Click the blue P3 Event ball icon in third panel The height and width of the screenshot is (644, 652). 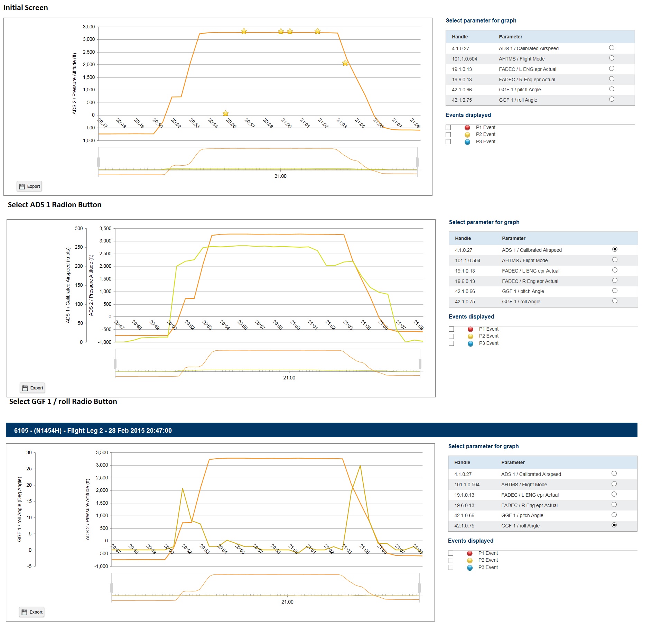point(470,568)
